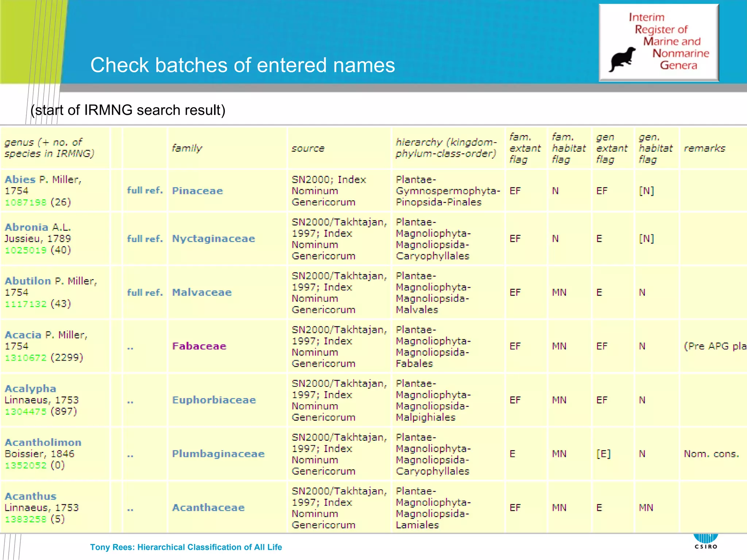Select the '(Pre APG pla' remark for Acacia
The image size is (747, 560).
pyautogui.click(x=715, y=346)
